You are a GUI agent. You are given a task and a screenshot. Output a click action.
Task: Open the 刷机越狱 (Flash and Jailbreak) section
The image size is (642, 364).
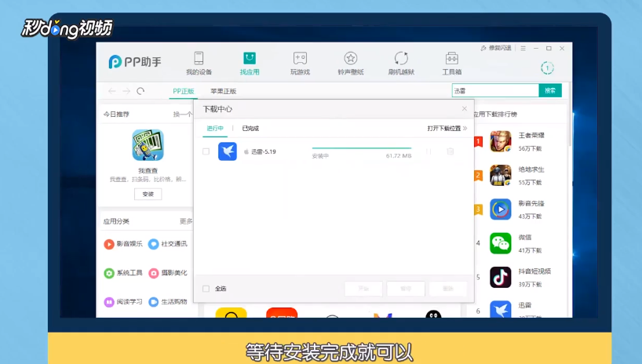point(401,64)
